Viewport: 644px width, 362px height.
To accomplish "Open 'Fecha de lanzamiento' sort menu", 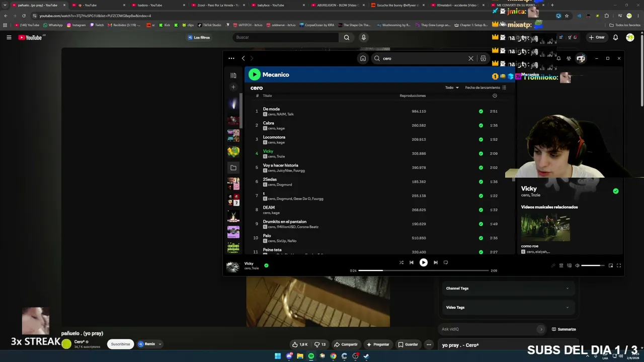I will pos(486,87).
